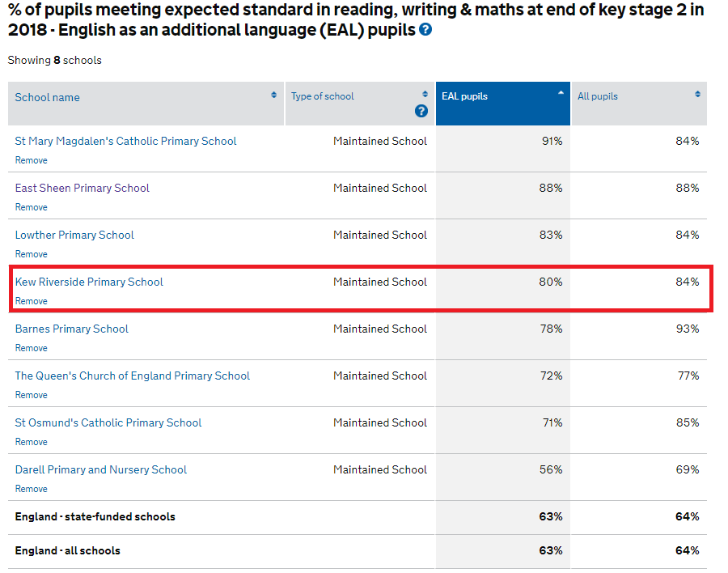This screenshot has width=728, height=573.
Task: Sort by School name arrow icon
Action: tap(274, 95)
